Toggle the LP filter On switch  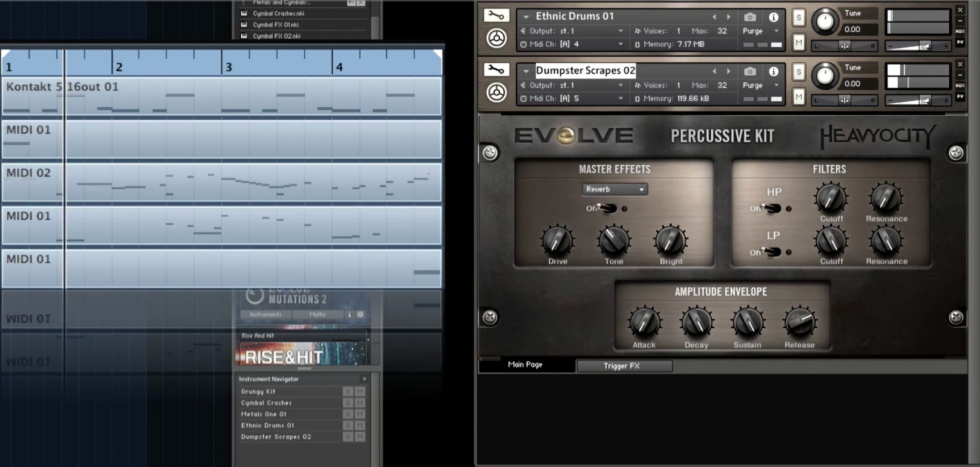coord(771,252)
